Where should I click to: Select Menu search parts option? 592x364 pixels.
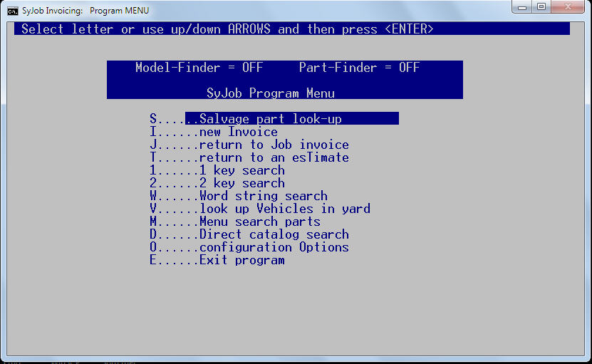pos(235,222)
